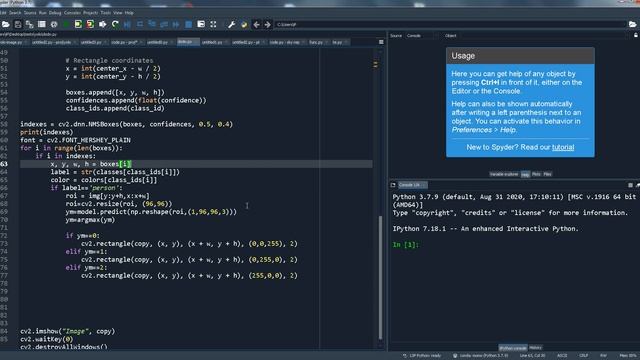
Task: Open the Debug menu
Action: (55, 13)
